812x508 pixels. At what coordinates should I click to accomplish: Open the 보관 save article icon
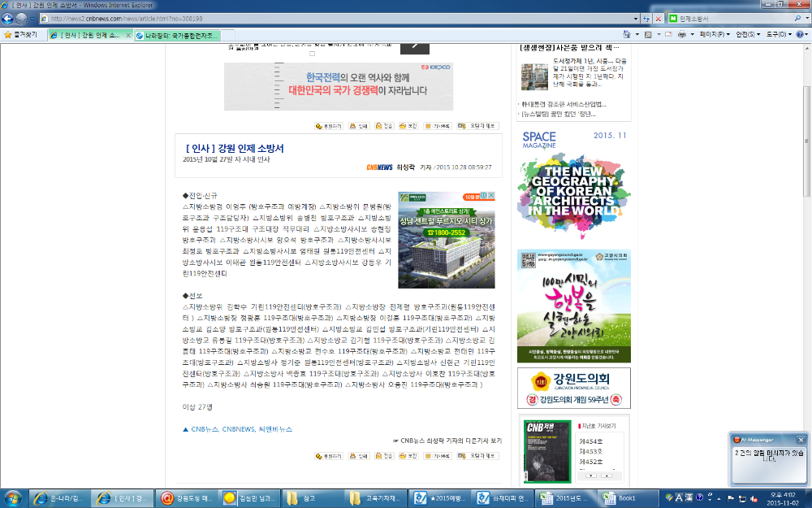point(408,127)
